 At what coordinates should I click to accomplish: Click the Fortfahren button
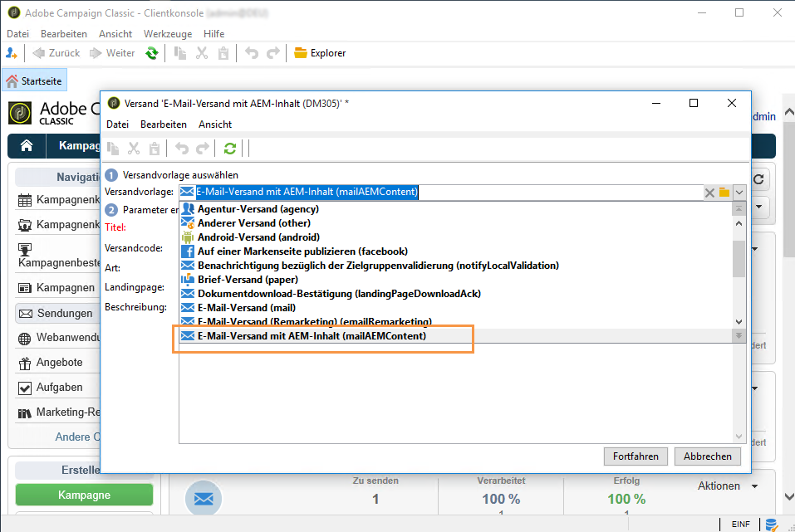(636, 456)
